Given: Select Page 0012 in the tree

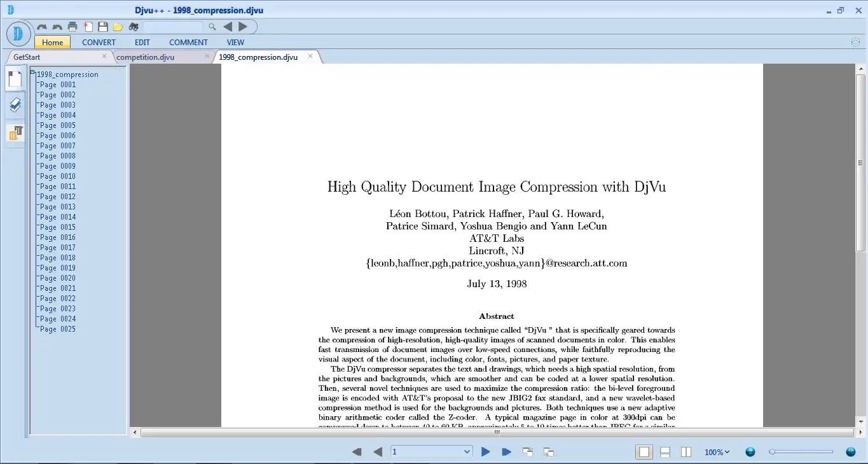Looking at the screenshot, I should pyautogui.click(x=58, y=197).
